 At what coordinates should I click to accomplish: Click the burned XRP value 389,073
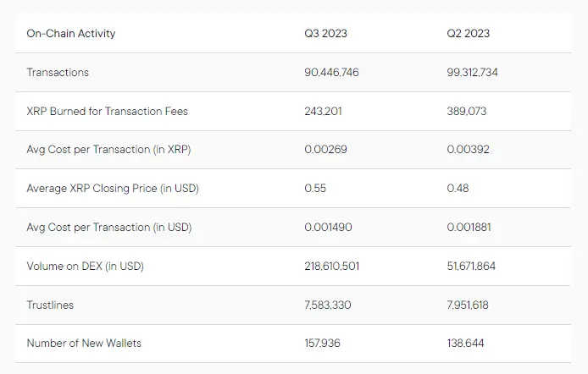[467, 111]
